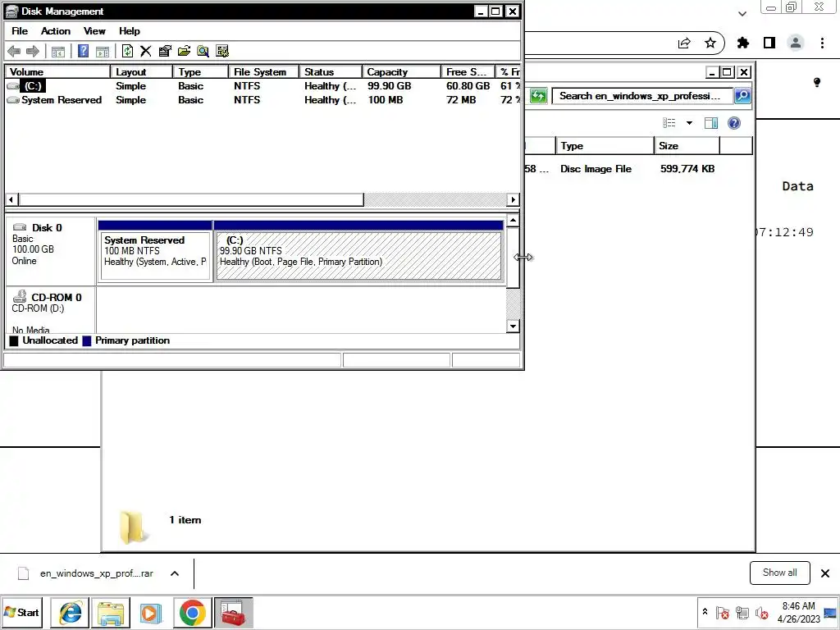
Task: Open the View menu
Action: [94, 31]
